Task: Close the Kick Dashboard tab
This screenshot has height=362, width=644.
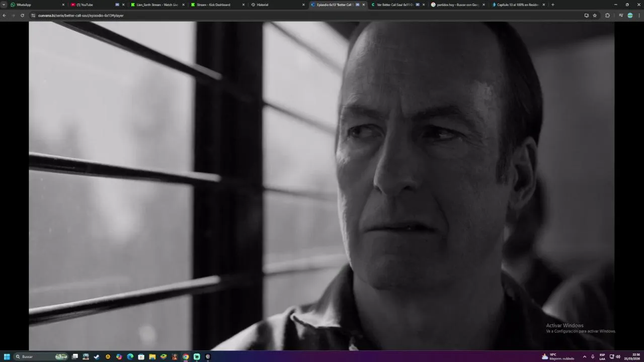Action: click(x=244, y=5)
